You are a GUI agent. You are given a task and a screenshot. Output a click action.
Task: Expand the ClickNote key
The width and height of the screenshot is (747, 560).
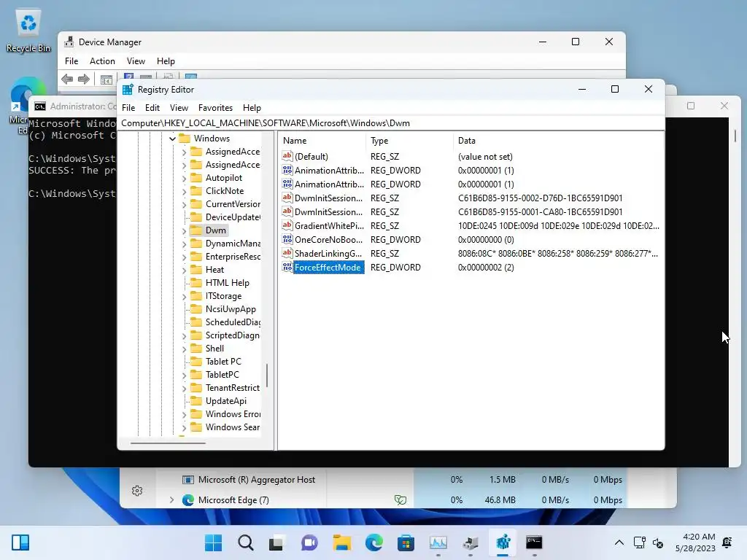pyautogui.click(x=184, y=192)
